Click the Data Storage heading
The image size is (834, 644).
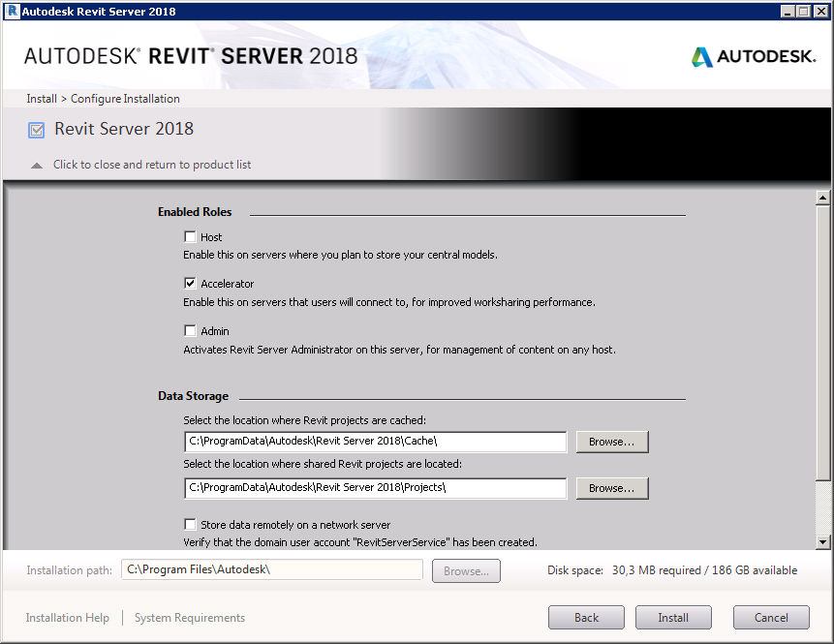[x=193, y=396]
